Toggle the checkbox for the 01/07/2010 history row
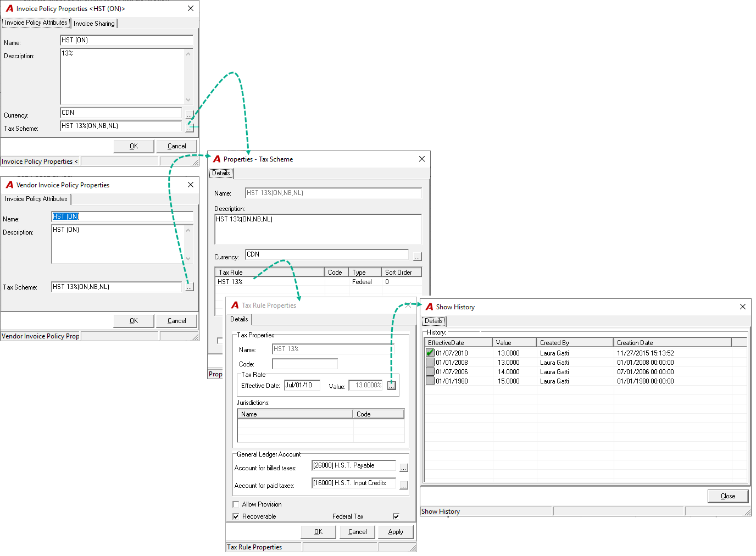756x556 pixels. [430, 353]
